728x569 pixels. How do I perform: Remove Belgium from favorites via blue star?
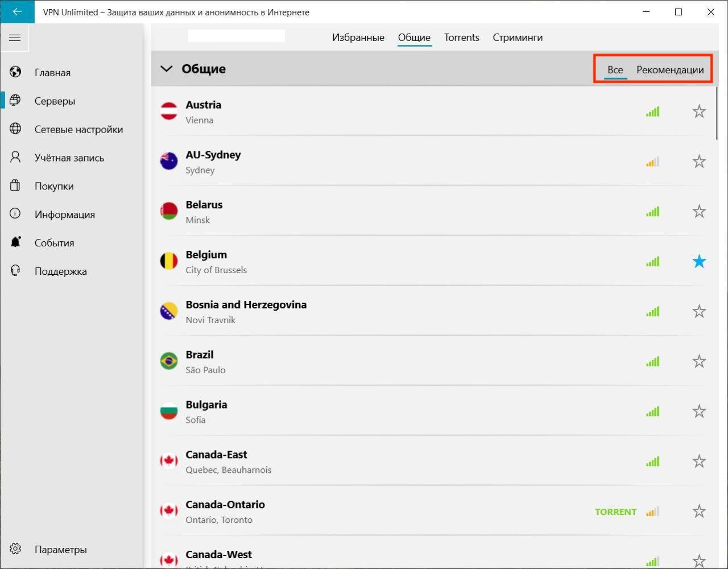[x=699, y=262]
